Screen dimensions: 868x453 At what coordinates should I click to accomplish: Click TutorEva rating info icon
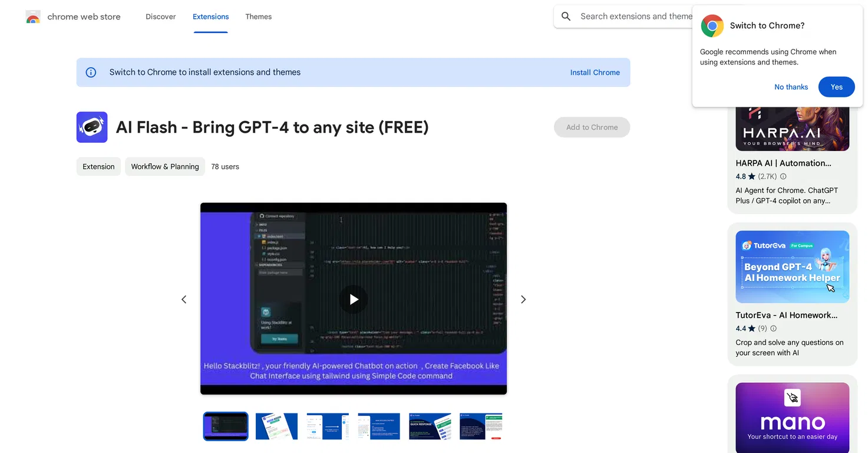[x=774, y=329]
